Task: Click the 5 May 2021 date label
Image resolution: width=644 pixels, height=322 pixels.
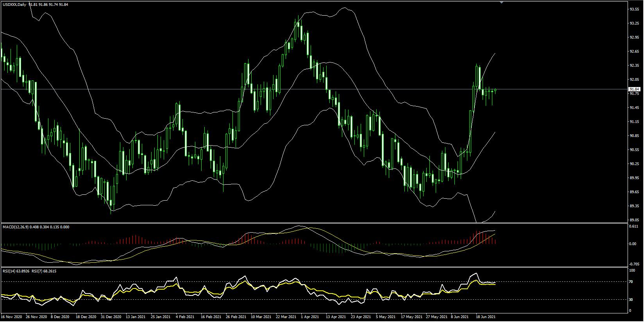Action: [385, 317]
